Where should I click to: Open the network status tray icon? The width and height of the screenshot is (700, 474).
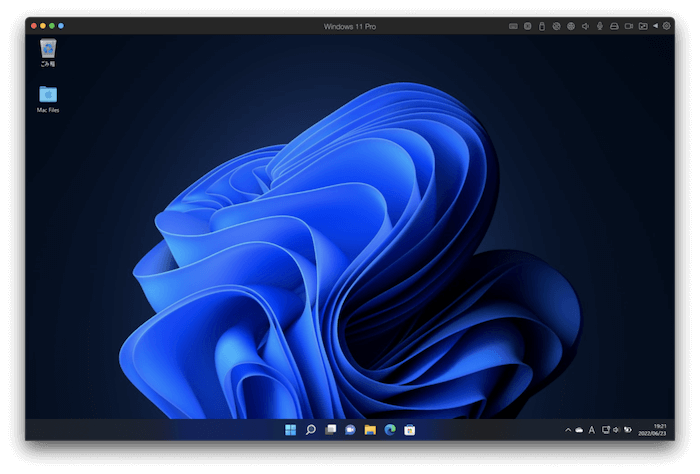pyautogui.click(x=606, y=430)
